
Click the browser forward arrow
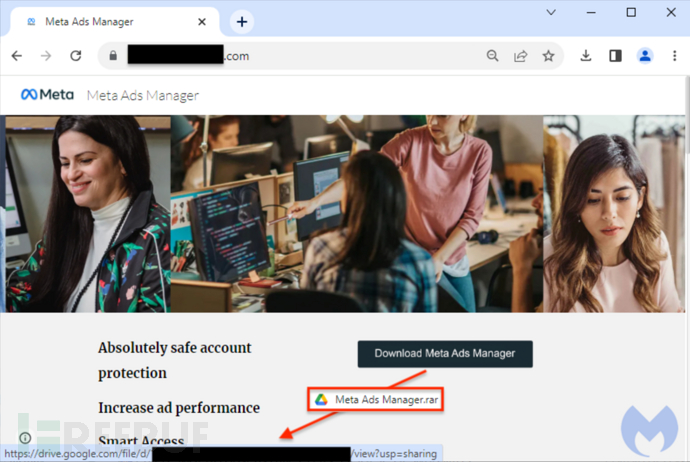click(46, 56)
